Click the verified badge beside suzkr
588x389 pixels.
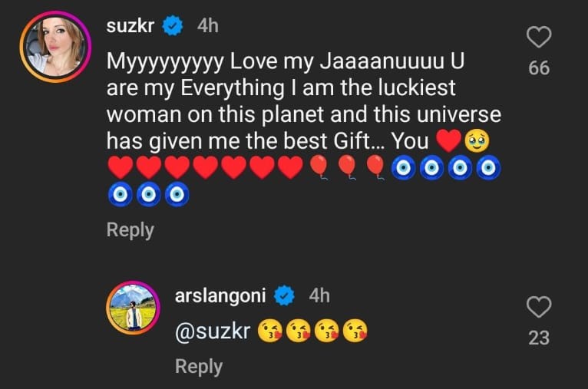tap(173, 26)
